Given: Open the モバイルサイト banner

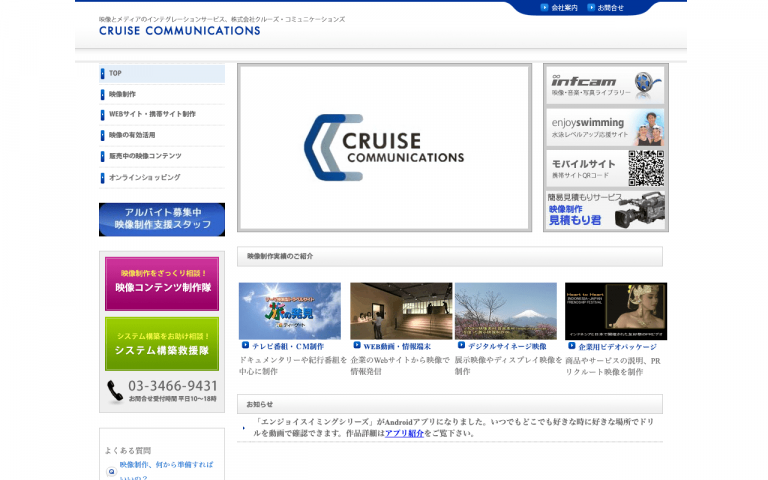Looking at the screenshot, I should [x=605, y=168].
